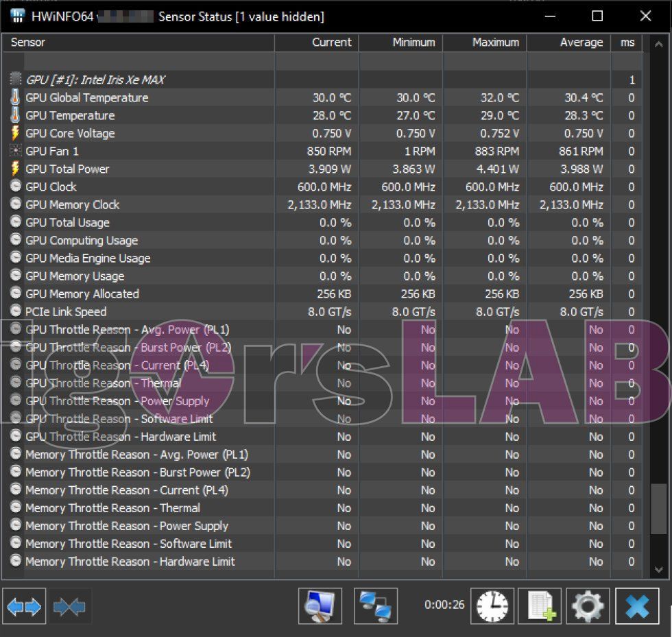The image size is (672, 637).
Task: Select Memory Throttle Reason - Avg. Power (PL1)
Action: [x=136, y=455]
